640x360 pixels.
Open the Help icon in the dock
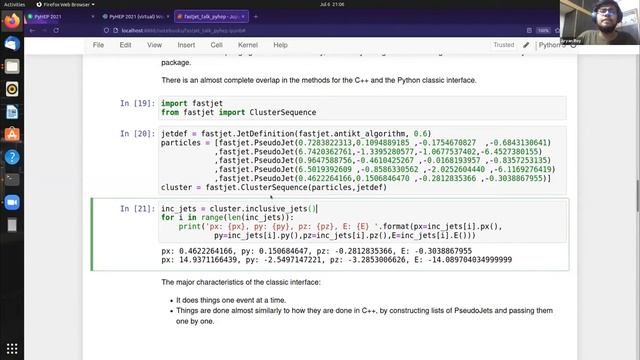[12, 157]
